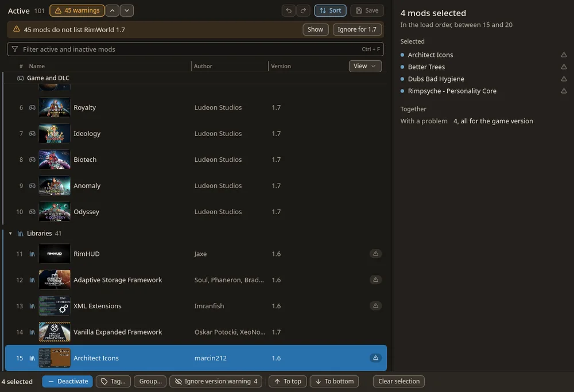Click the gamepad icon on Ideology row

click(32, 134)
